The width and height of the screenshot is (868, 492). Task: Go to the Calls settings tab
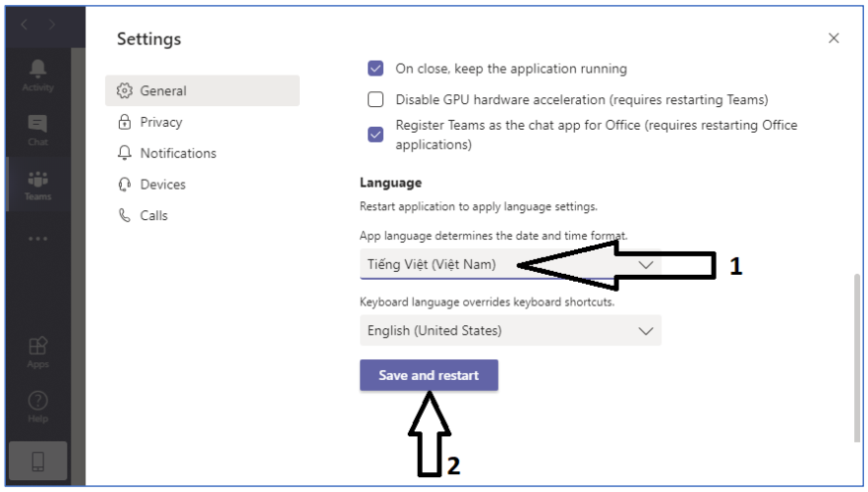153,215
